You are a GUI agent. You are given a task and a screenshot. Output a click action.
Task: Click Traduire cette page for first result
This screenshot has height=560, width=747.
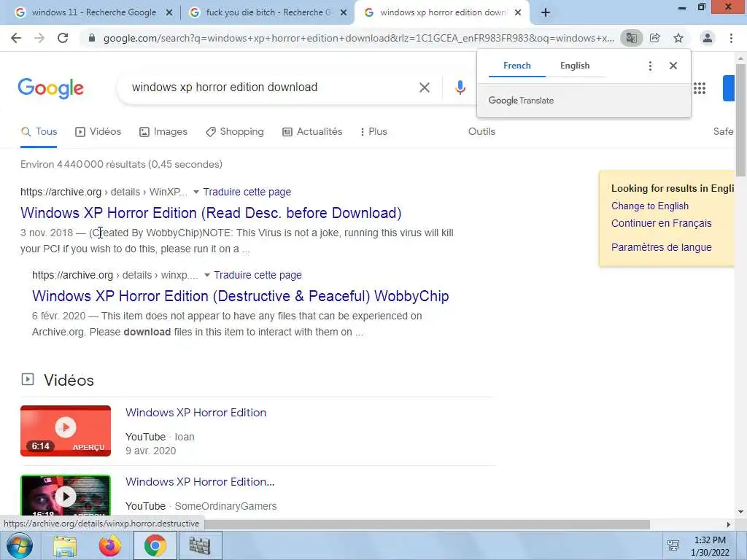[x=247, y=192]
